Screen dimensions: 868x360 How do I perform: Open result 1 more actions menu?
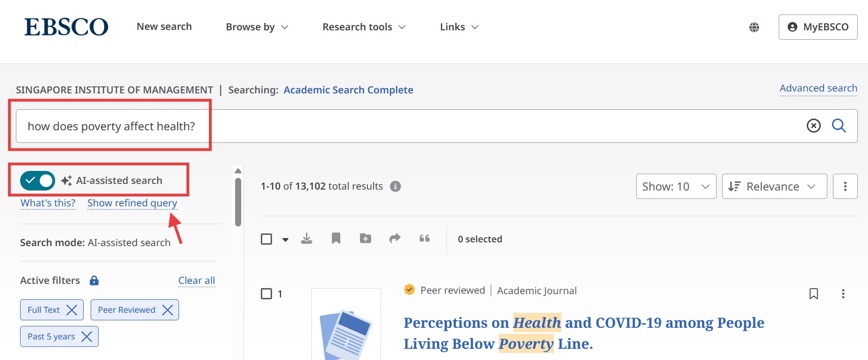tap(843, 294)
